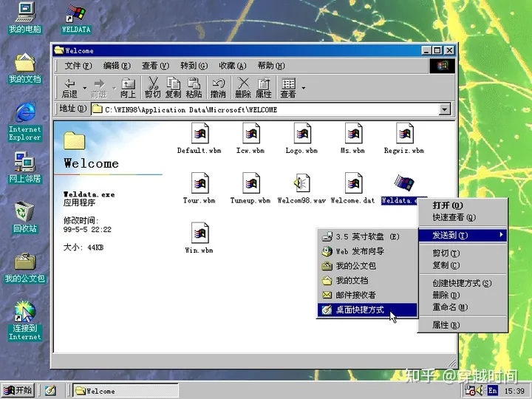Image resolution: width=532 pixels, height=399 pixels.
Task: Click the 粘贴 paste toolbar button
Action: 194,88
